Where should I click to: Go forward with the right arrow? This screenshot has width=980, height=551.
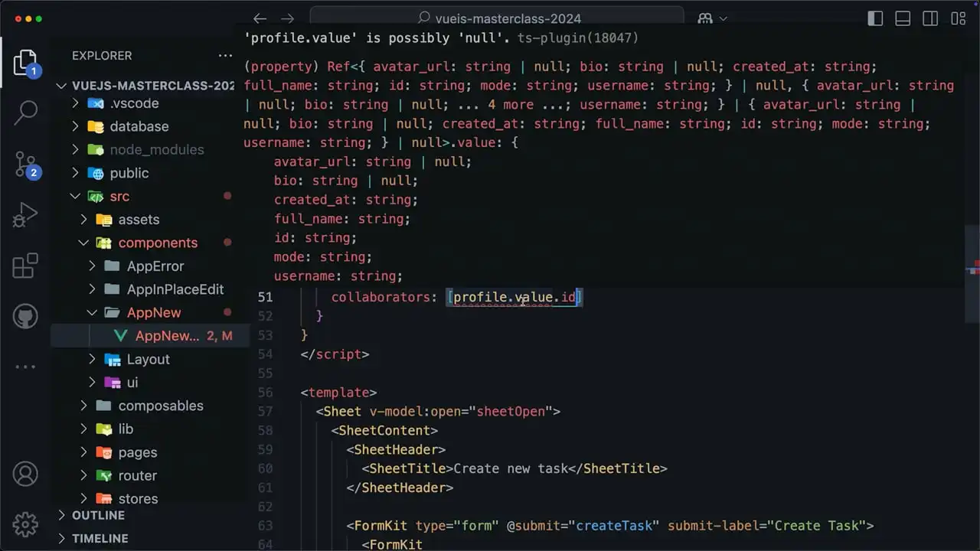287,18
